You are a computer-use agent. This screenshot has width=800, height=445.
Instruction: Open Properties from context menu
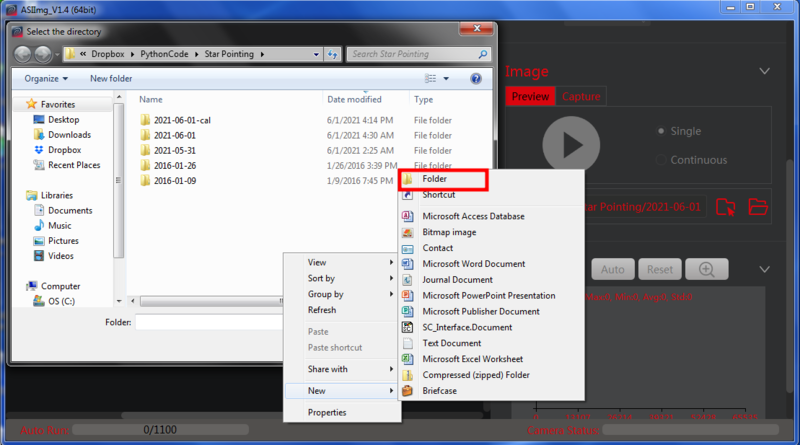[x=342, y=412]
